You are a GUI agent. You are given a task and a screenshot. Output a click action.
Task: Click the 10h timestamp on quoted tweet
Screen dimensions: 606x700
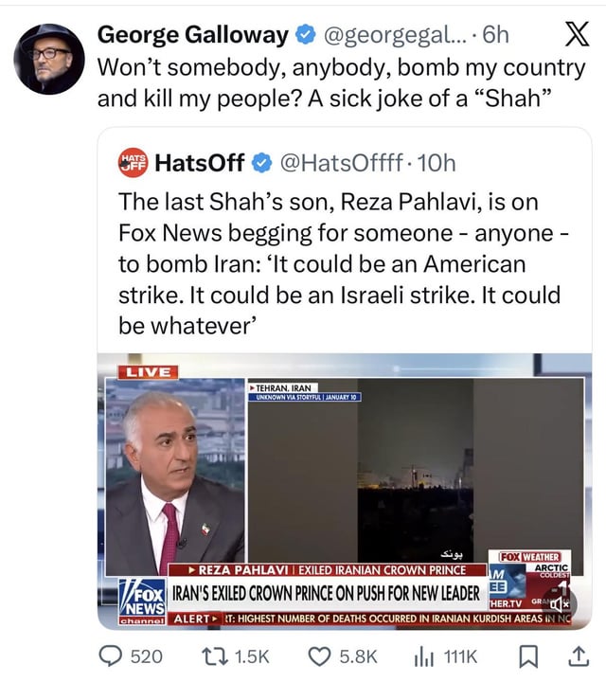pos(436,163)
